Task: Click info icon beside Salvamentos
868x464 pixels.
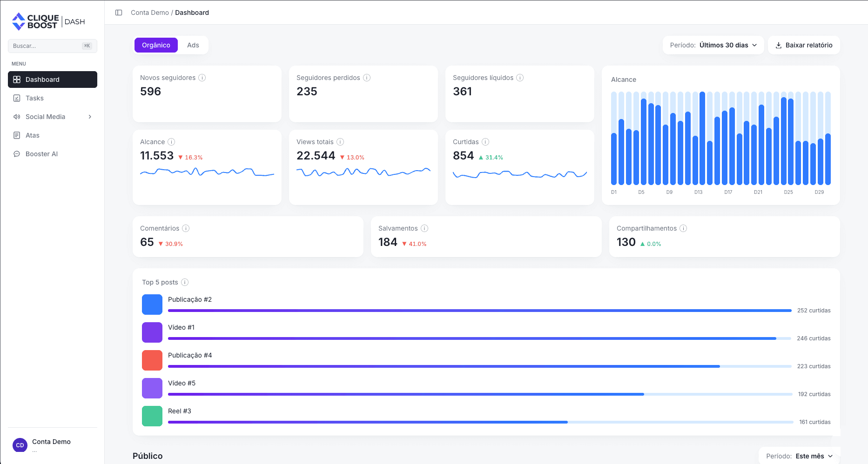Action: click(424, 228)
